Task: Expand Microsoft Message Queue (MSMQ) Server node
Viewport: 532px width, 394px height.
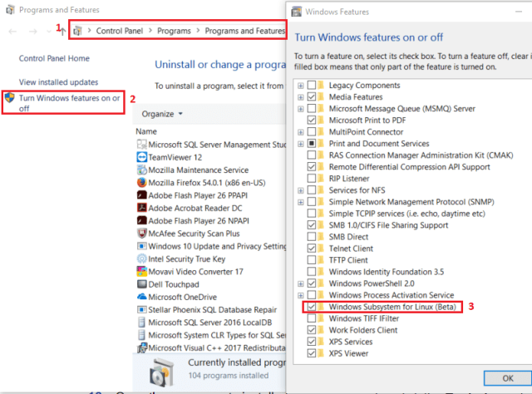Action: coord(301,109)
